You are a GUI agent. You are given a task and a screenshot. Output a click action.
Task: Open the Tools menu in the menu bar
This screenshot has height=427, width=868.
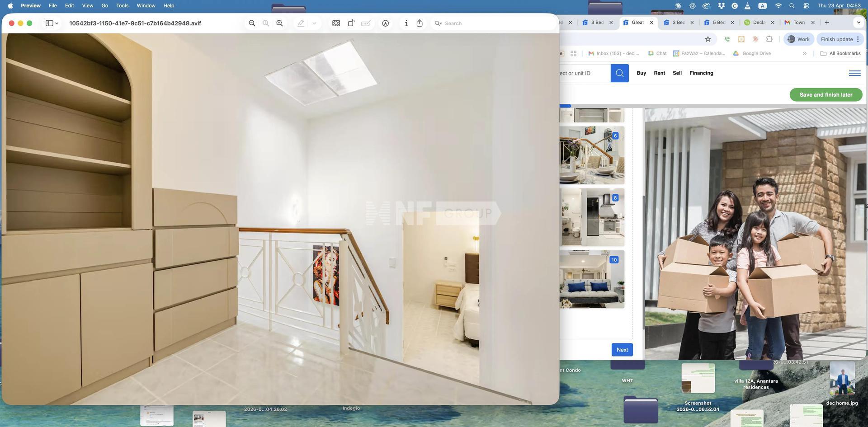pyautogui.click(x=122, y=5)
